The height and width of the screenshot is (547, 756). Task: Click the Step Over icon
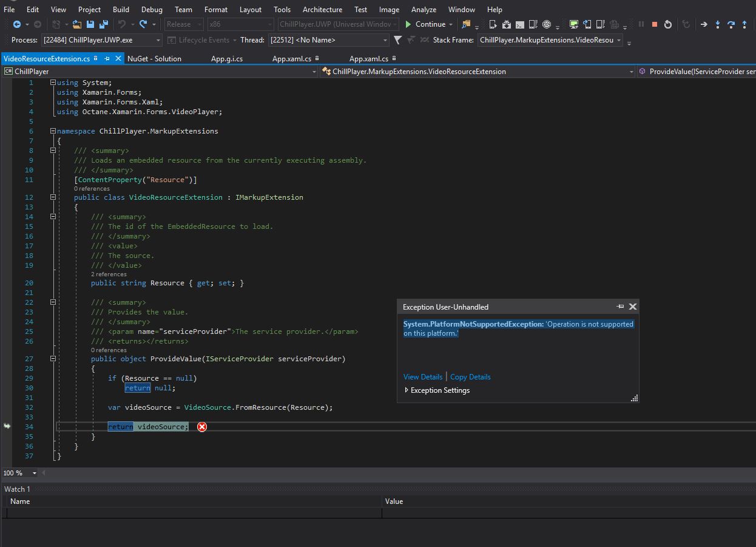731,24
